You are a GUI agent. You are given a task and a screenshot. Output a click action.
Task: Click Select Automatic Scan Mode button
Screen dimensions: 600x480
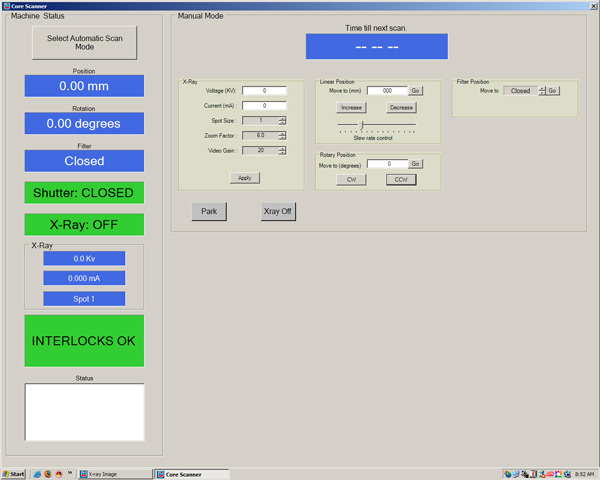[84, 42]
